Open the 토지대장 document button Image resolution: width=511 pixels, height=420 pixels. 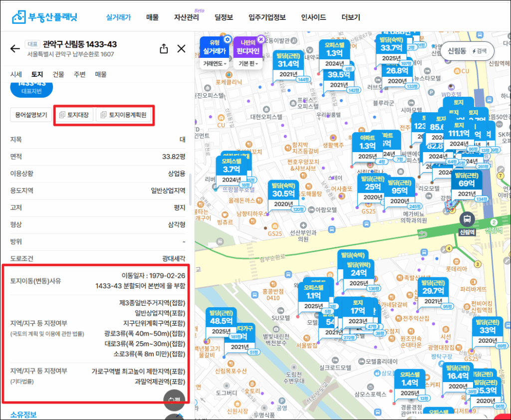coord(74,115)
